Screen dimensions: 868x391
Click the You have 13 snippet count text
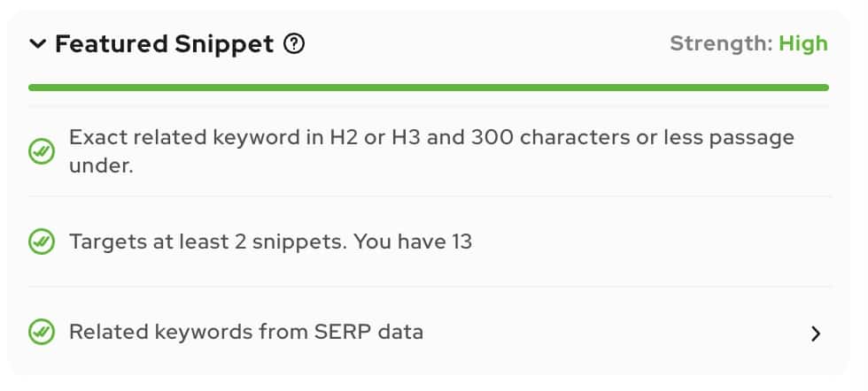[413, 241]
